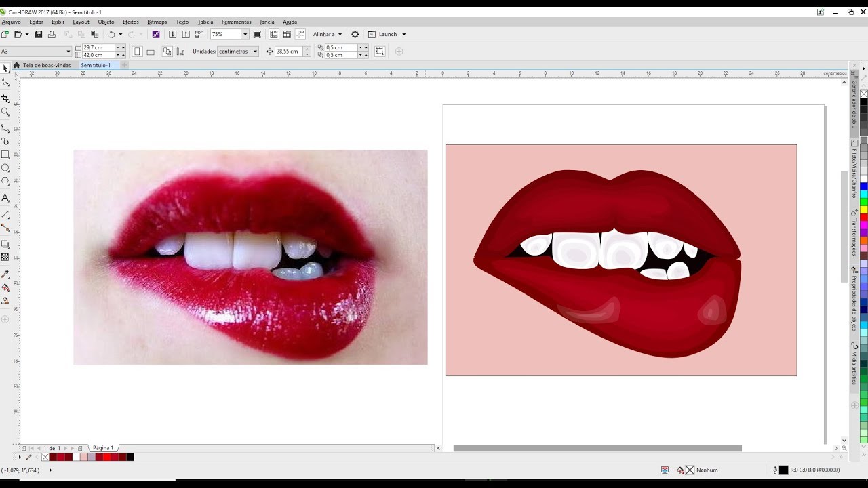
Task: Toggle Show grid button
Action: tap(287, 34)
